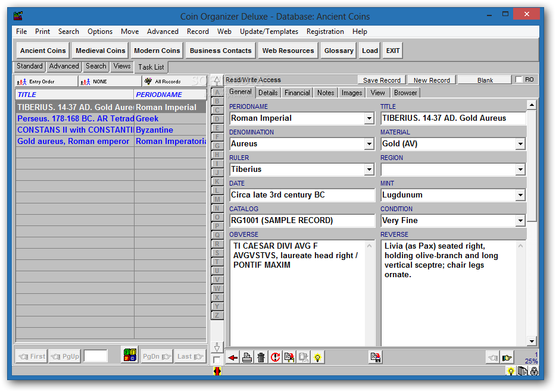Expand the DENOMINATION dropdown
This screenshot has height=392, width=556.
pos(369,144)
